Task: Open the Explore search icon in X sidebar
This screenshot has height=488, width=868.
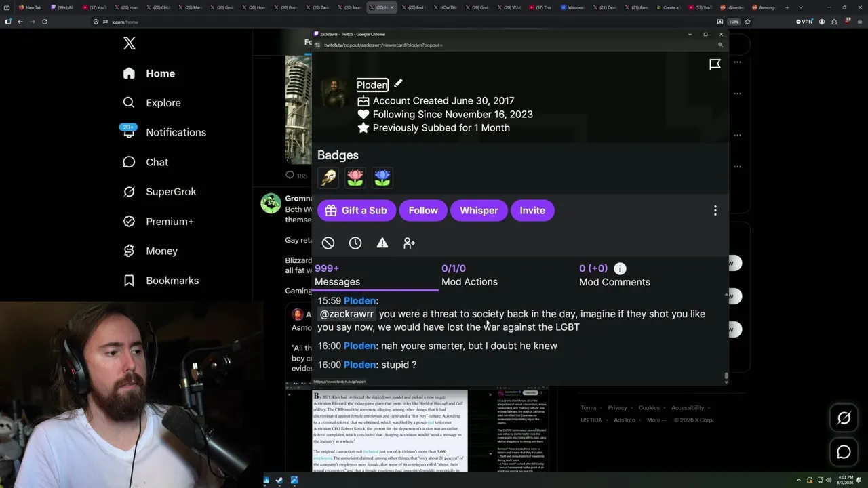Action: pyautogui.click(x=129, y=103)
